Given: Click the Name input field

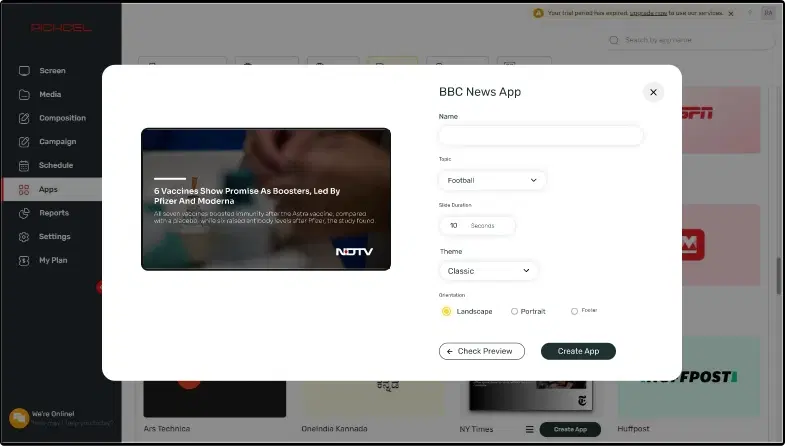Looking at the screenshot, I should pos(541,135).
